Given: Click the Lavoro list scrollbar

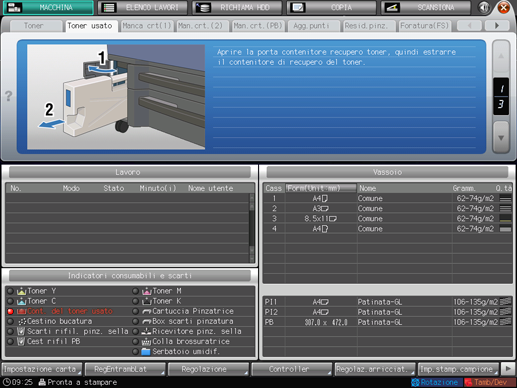Looking at the screenshot, I should click(x=252, y=228).
